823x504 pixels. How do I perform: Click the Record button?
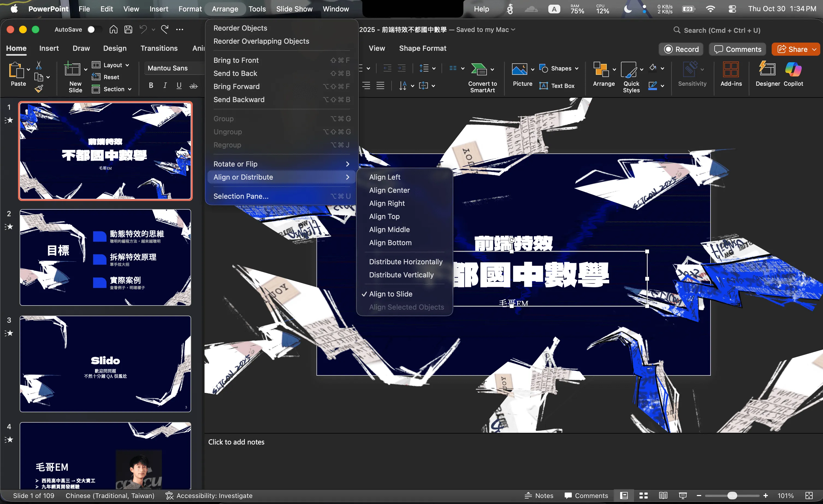click(681, 49)
